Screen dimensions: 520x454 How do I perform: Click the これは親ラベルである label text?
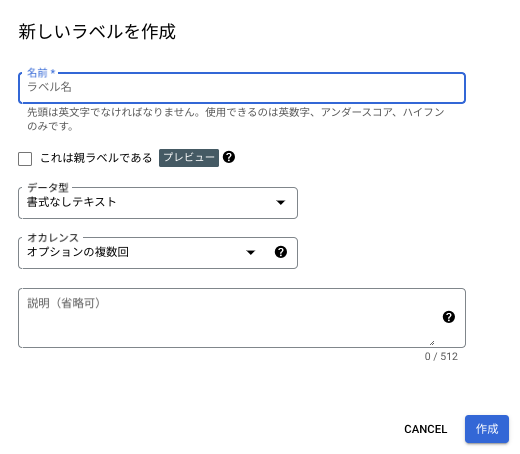(x=96, y=158)
